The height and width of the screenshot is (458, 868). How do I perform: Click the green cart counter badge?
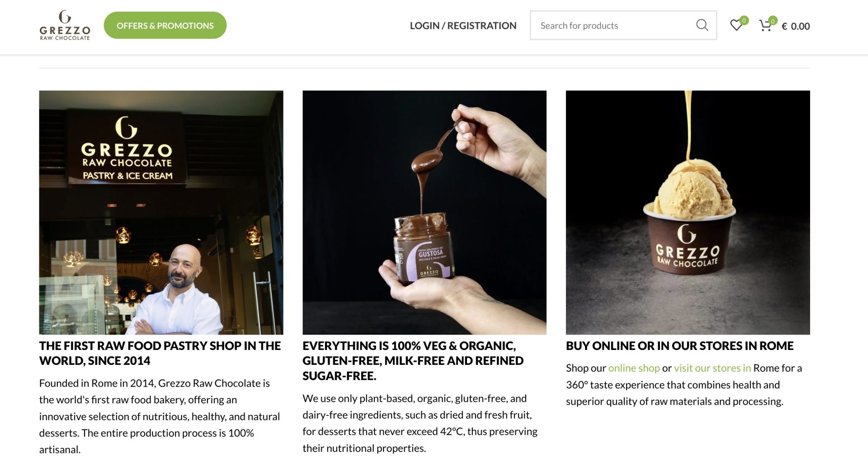point(773,20)
